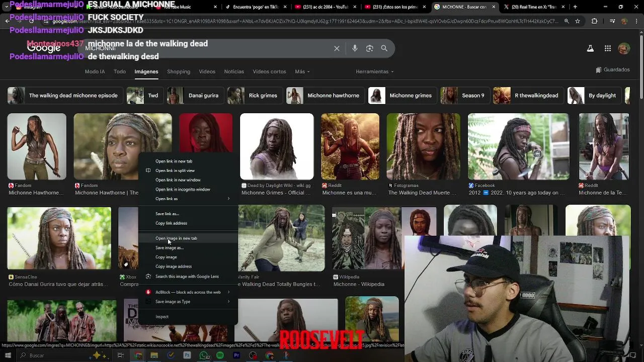Choose Save image as...
The height and width of the screenshot is (362, 644).
[189, 248]
